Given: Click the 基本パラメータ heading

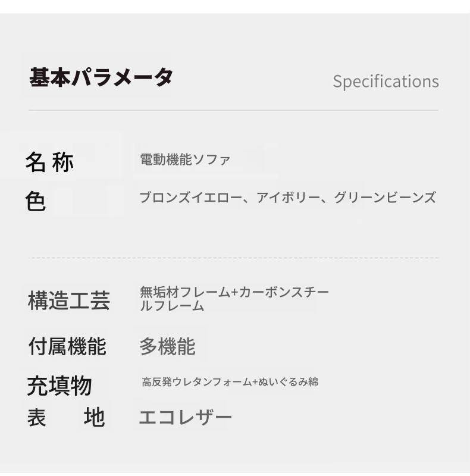Looking at the screenshot, I should tap(101, 77).
